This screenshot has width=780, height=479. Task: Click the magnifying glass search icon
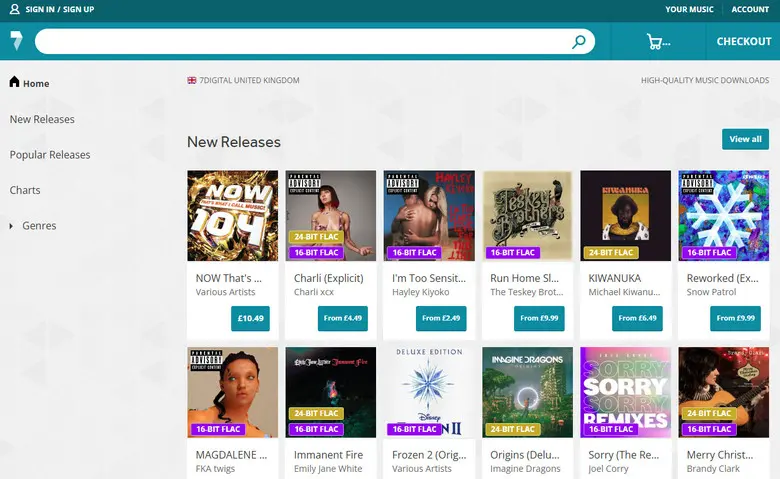coord(579,42)
